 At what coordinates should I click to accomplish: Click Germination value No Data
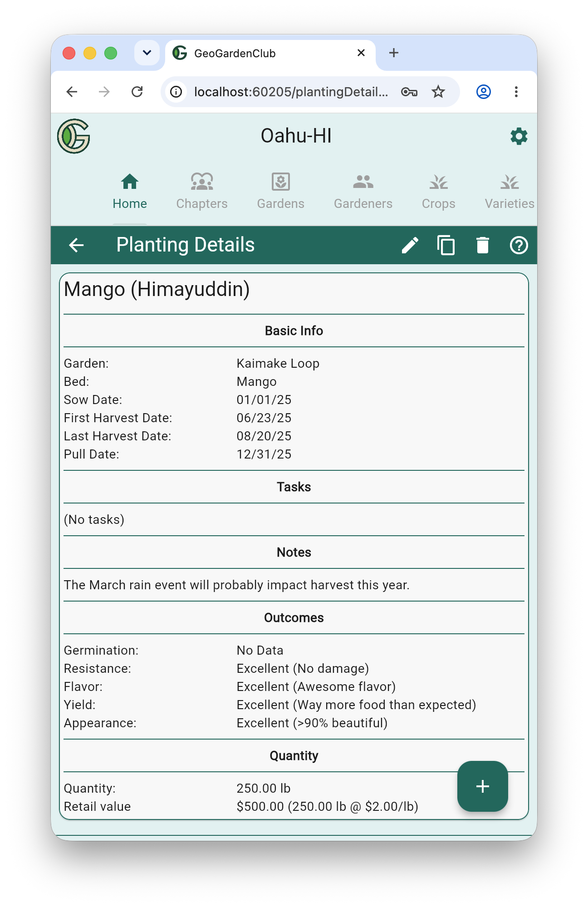pos(260,651)
